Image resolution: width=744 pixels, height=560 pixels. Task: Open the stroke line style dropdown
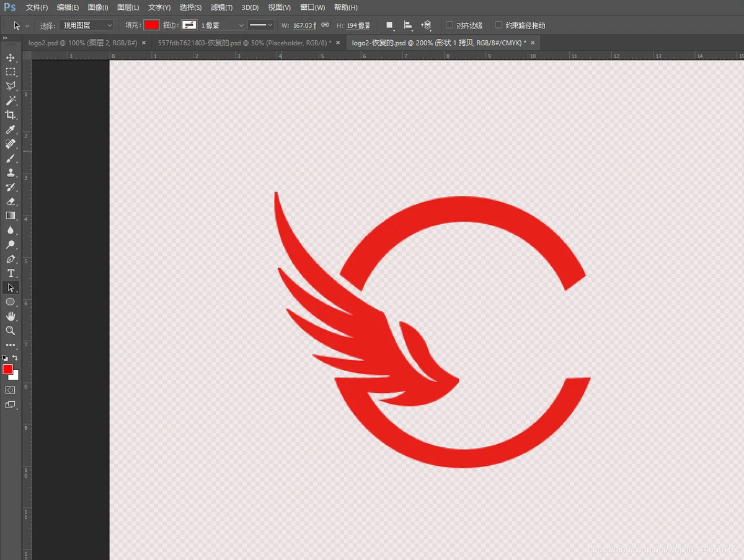(260, 25)
